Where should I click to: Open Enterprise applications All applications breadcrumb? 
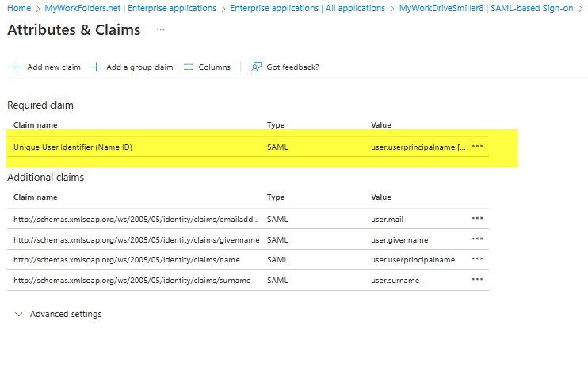(307, 8)
